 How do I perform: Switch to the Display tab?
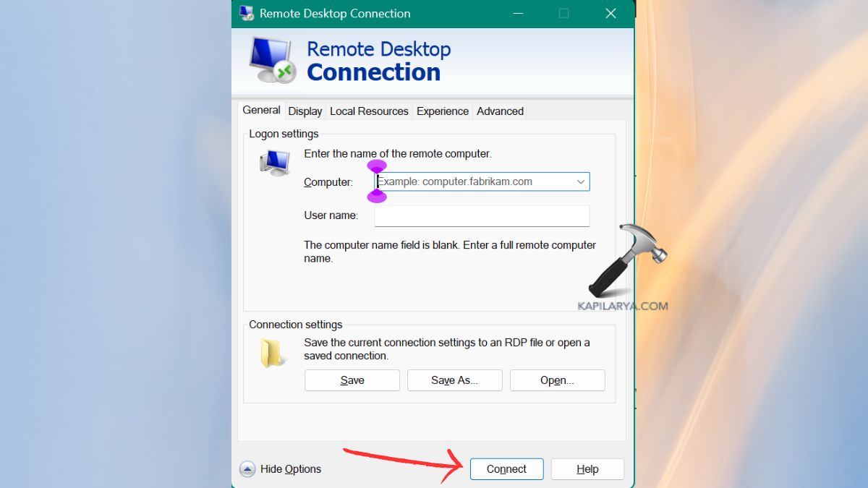point(305,111)
